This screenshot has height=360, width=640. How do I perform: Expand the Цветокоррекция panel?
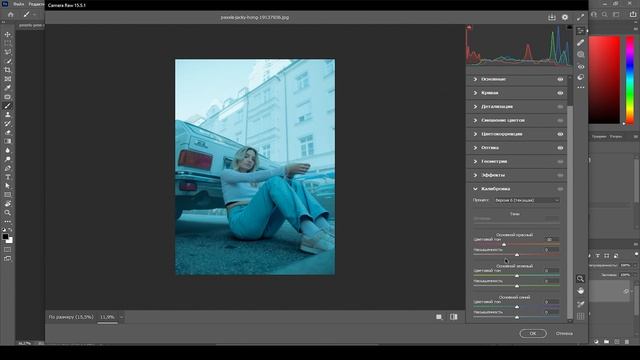pyautogui.click(x=475, y=134)
